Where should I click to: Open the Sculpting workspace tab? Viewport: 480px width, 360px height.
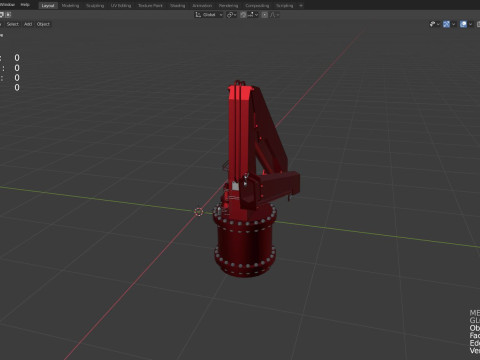pyautogui.click(x=95, y=5)
